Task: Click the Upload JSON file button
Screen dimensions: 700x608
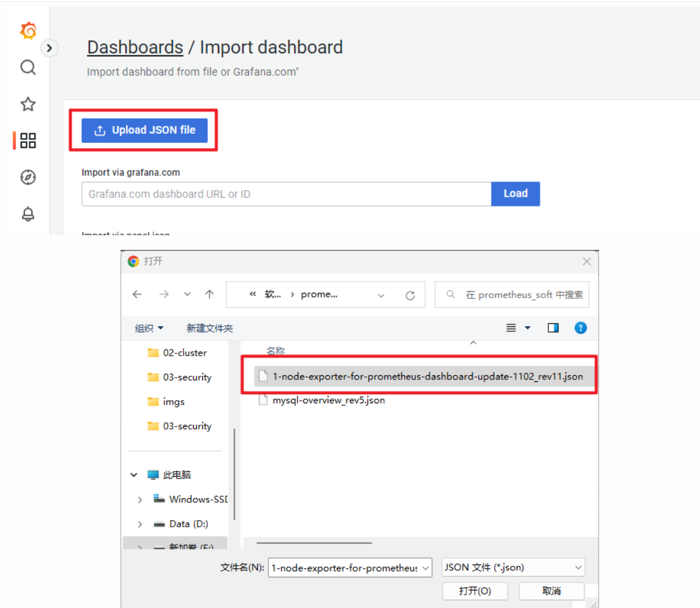Action: pyautogui.click(x=145, y=130)
